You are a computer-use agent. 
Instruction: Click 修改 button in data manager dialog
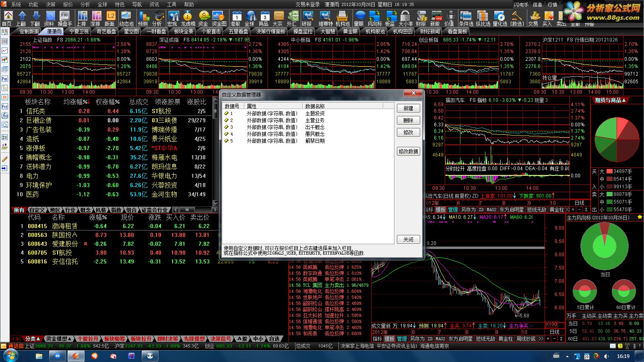[408, 132]
